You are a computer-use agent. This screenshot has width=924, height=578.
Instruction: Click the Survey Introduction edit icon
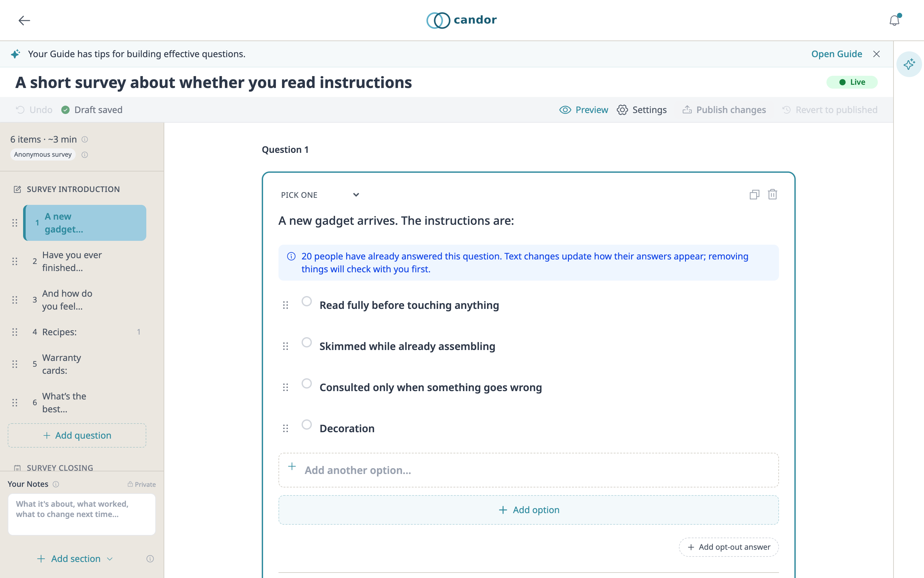17,189
